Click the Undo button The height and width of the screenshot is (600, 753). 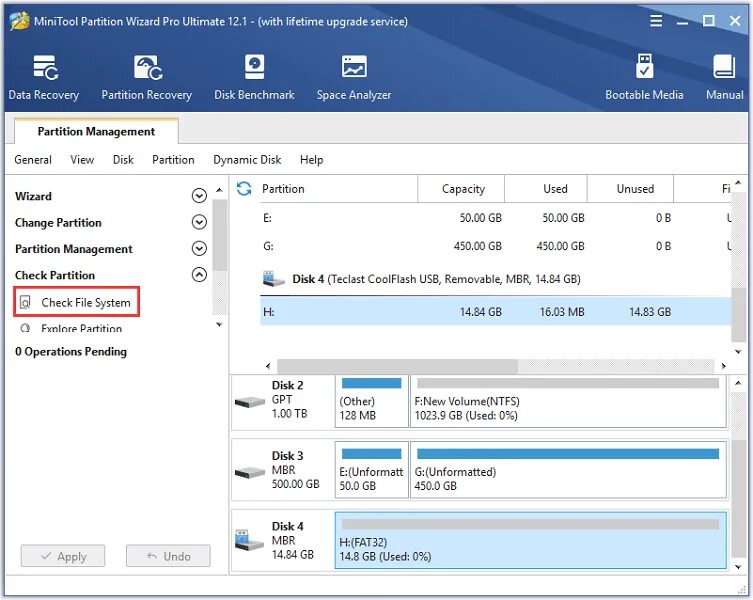[168, 556]
